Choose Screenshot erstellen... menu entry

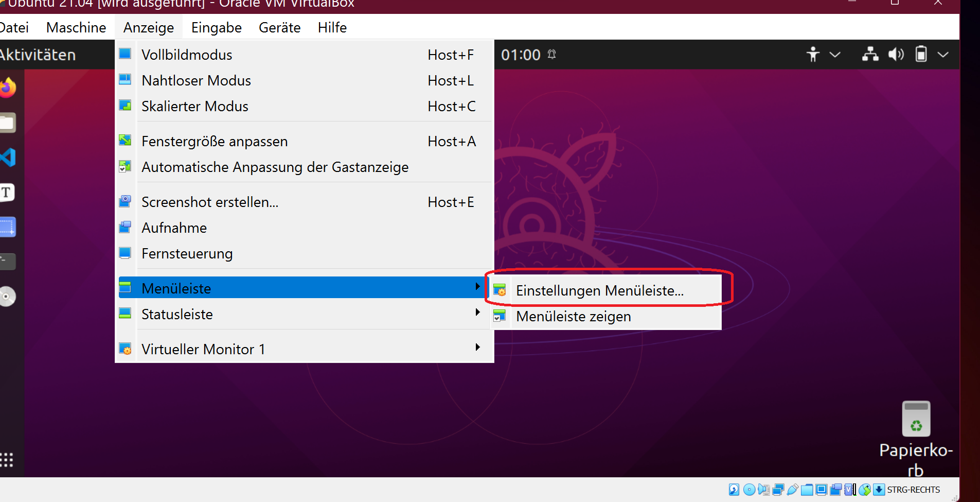click(305, 202)
